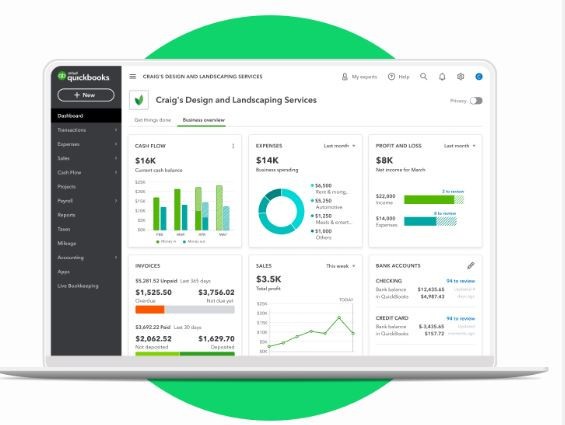Open the Help icon
Viewport: 565px width, 425px height.
pyautogui.click(x=399, y=77)
